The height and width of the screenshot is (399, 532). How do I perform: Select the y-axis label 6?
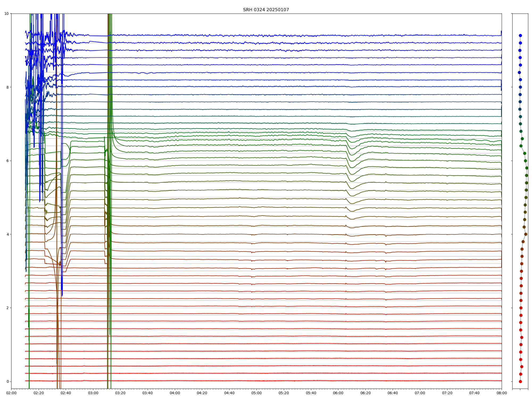[x=8, y=161]
